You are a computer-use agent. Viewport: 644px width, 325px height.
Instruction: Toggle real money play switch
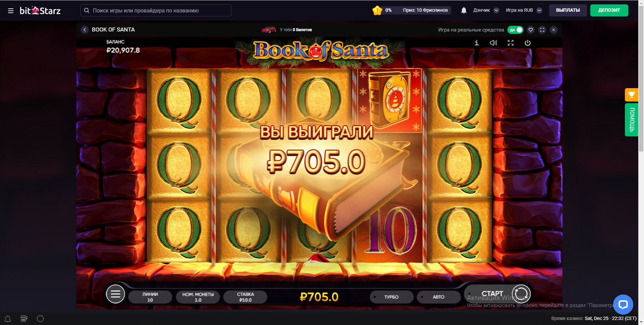[515, 30]
